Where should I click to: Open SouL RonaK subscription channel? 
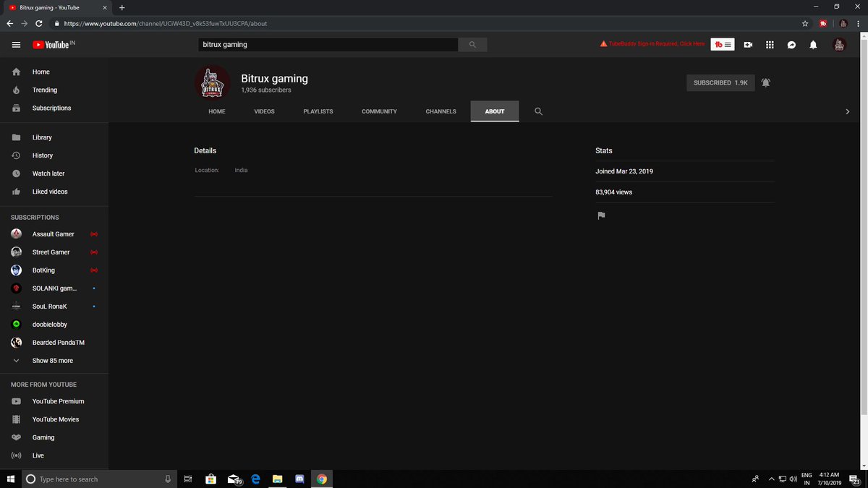(54, 307)
